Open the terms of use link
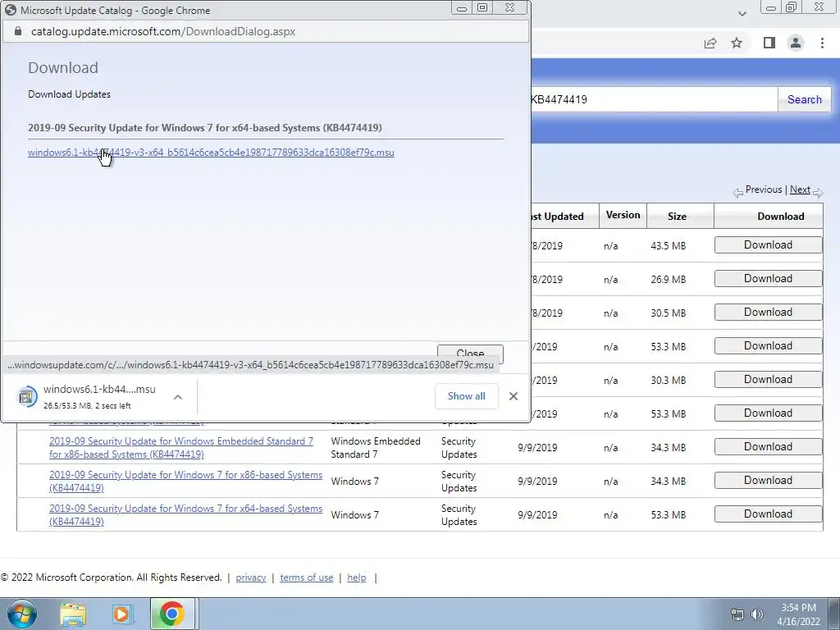Viewport: 840px width, 630px height. (x=307, y=577)
